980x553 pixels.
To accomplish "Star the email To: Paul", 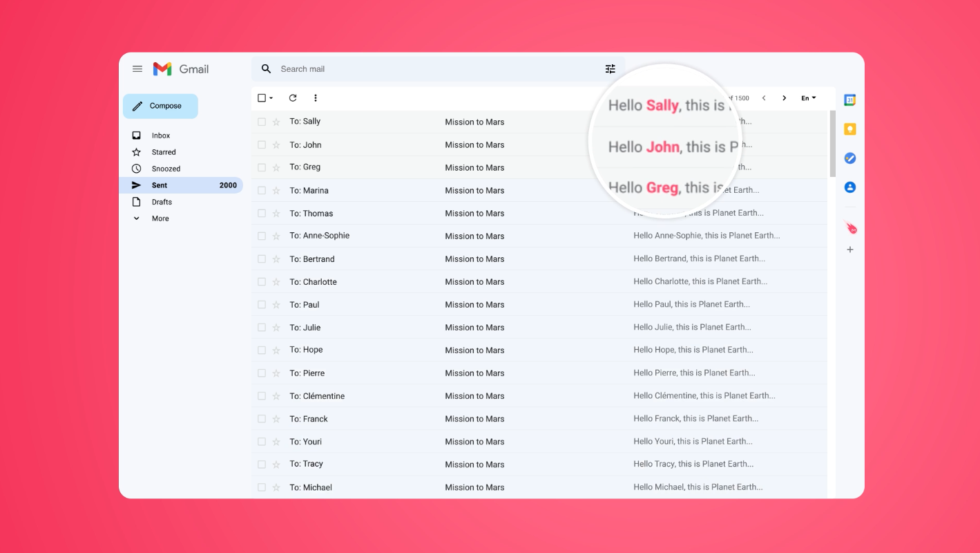I will [x=276, y=304].
